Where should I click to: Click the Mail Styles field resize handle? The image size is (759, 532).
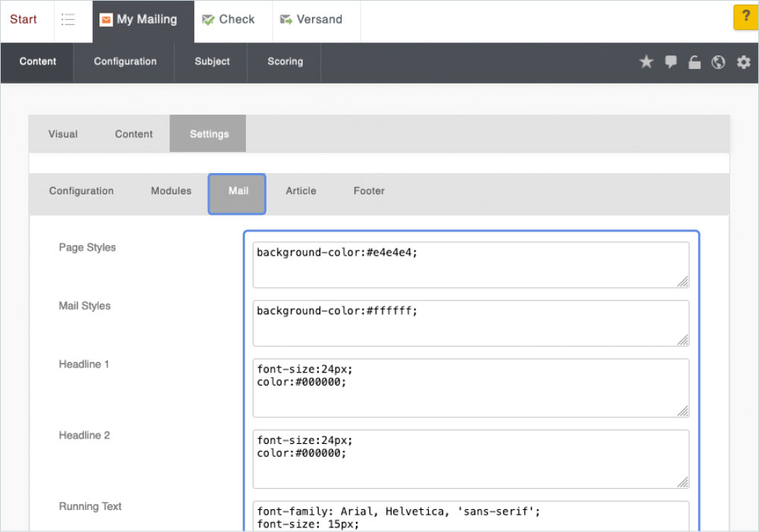pyautogui.click(x=683, y=340)
